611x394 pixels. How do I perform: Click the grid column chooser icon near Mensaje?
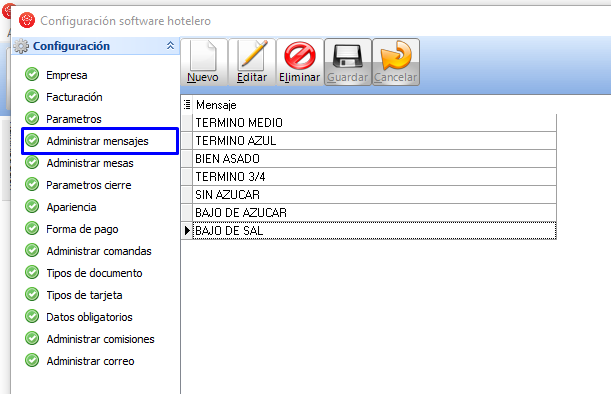[x=187, y=104]
